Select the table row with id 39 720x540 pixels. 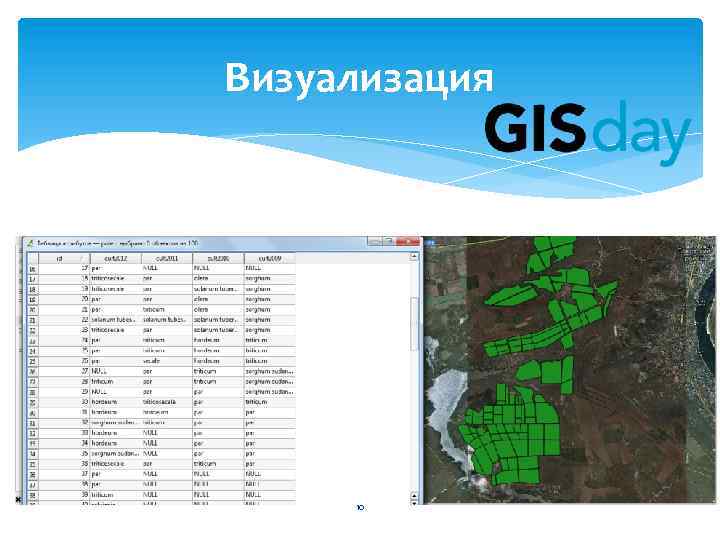tap(162, 495)
